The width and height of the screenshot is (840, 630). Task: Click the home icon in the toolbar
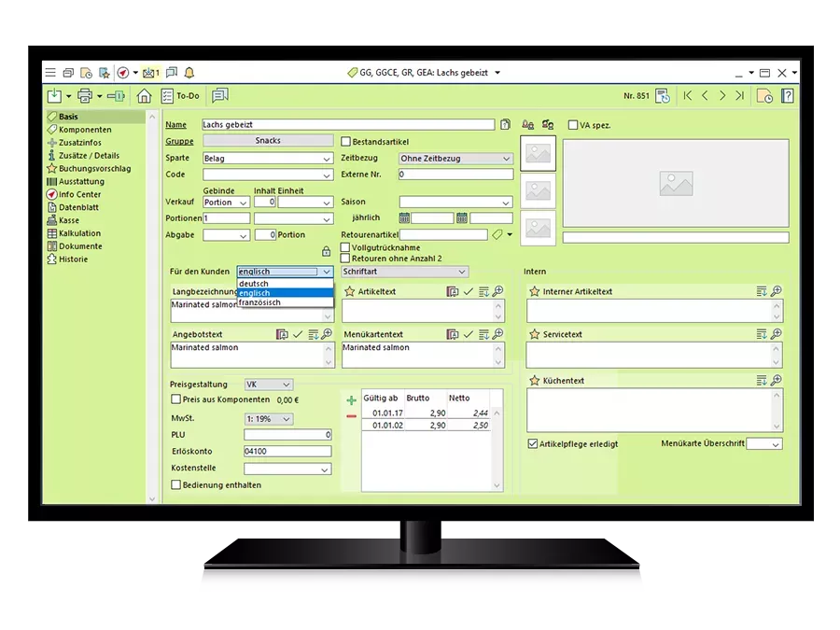click(144, 95)
